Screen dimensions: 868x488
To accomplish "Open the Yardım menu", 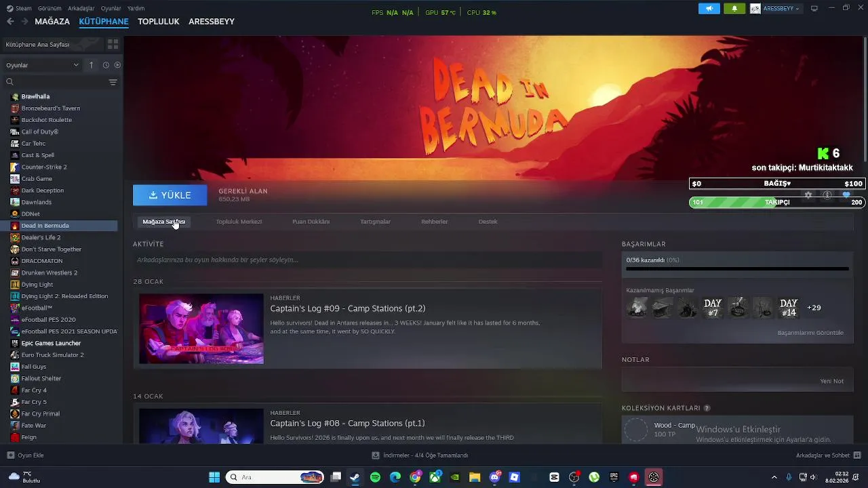I will pyautogui.click(x=136, y=8).
